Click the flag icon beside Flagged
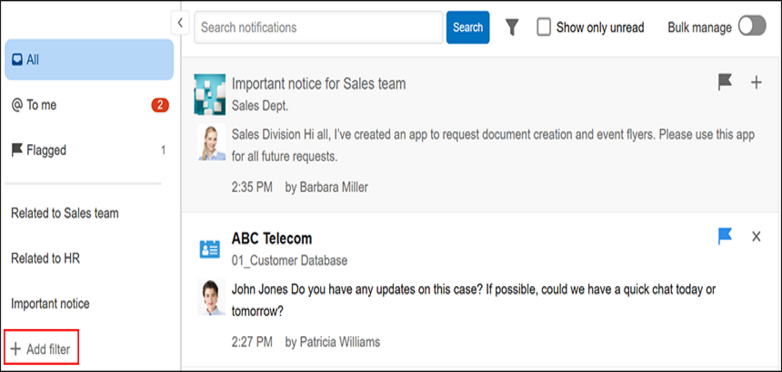This screenshot has width=782, height=372. 17,150
